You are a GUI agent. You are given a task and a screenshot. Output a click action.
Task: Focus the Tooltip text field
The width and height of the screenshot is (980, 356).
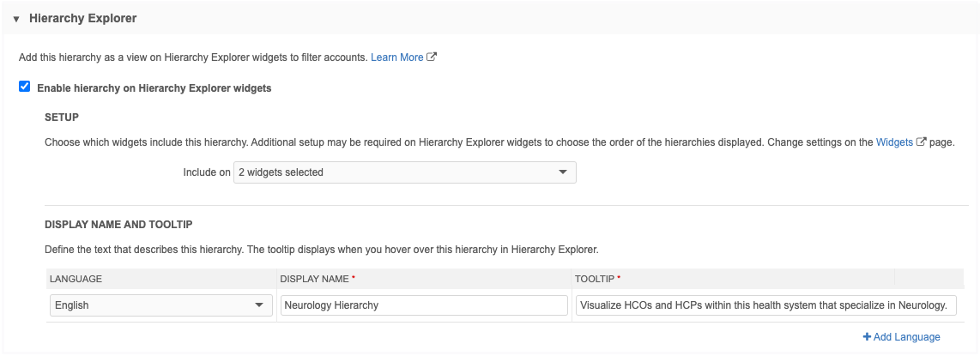click(x=765, y=305)
